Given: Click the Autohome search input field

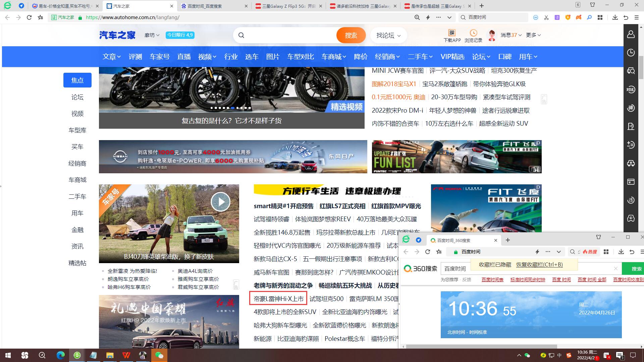Looking at the screenshot, I should coord(290,35).
